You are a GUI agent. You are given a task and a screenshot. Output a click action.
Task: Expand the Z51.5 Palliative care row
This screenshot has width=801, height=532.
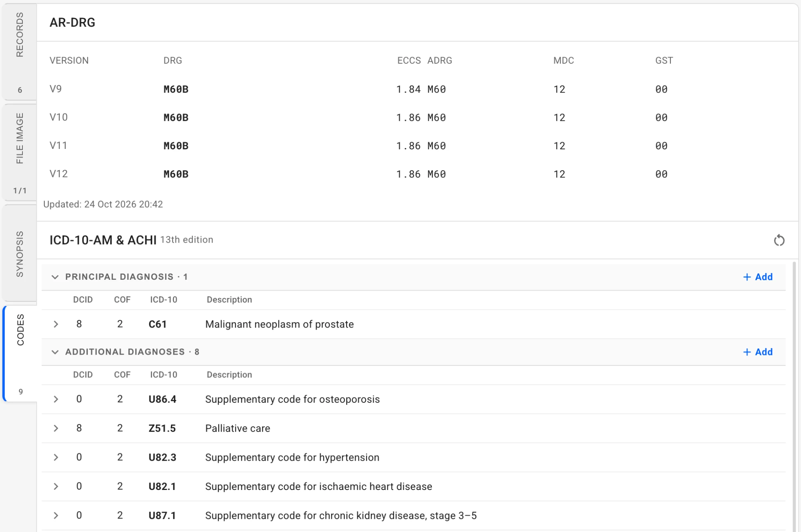56,428
